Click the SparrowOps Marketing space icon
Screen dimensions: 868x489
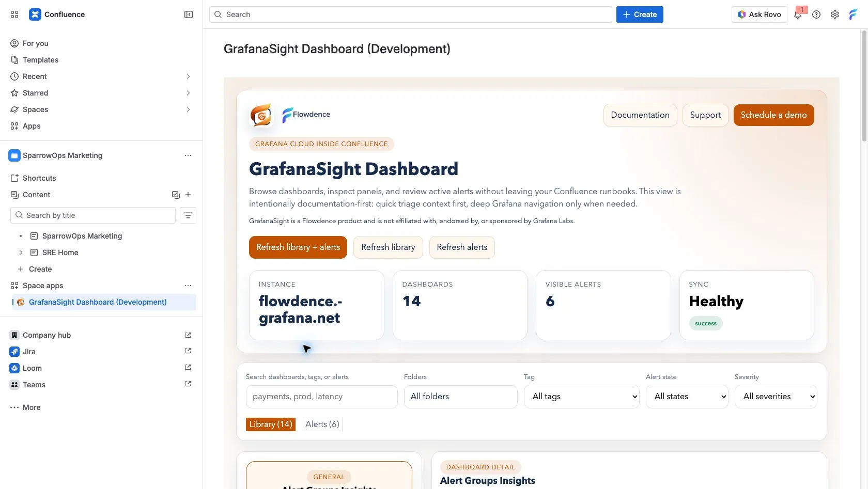(14, 155)
